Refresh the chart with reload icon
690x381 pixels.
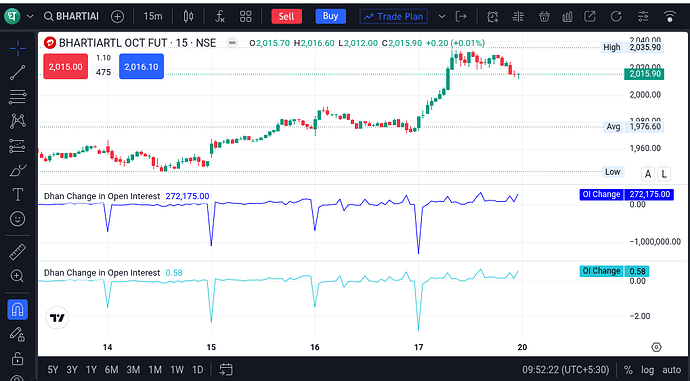[616, 17]
